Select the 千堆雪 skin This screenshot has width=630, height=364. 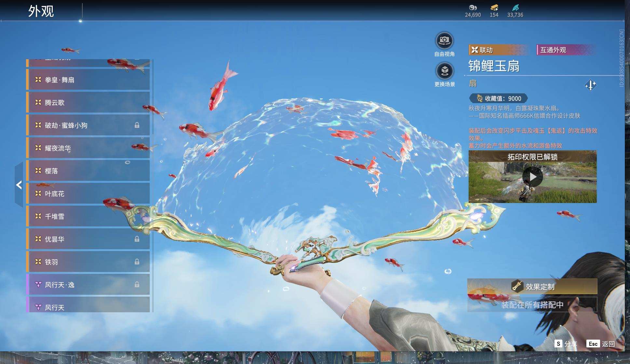tap(88, 216)
